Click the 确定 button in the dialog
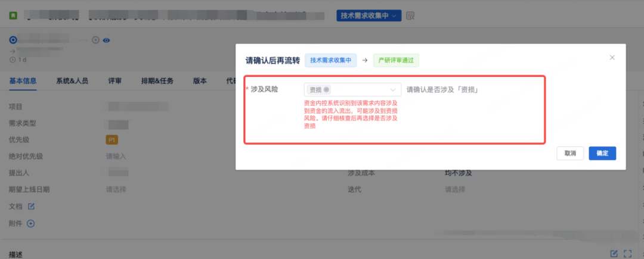The width and height of the screenshot is (644, 259). coord(602,153)
